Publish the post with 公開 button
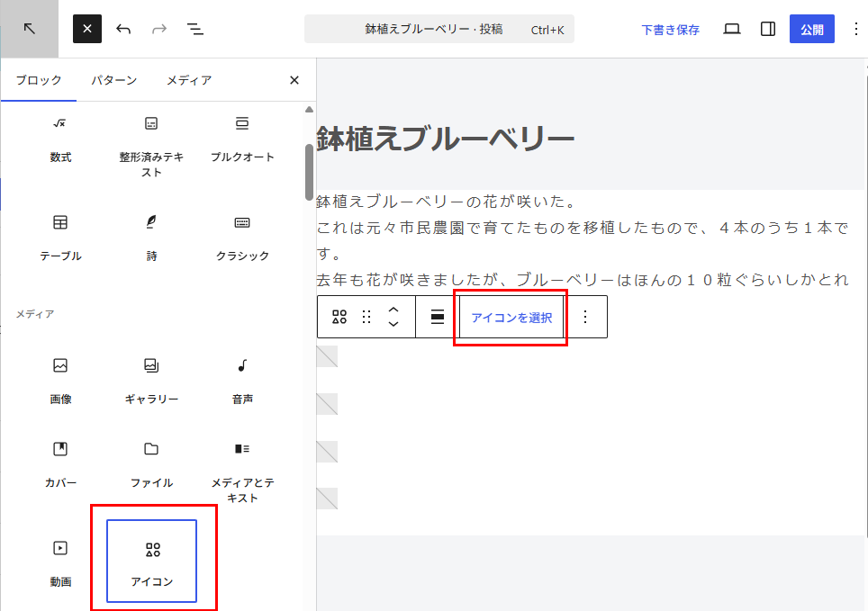Screen dimensions: 868x611 coord(811,30)
